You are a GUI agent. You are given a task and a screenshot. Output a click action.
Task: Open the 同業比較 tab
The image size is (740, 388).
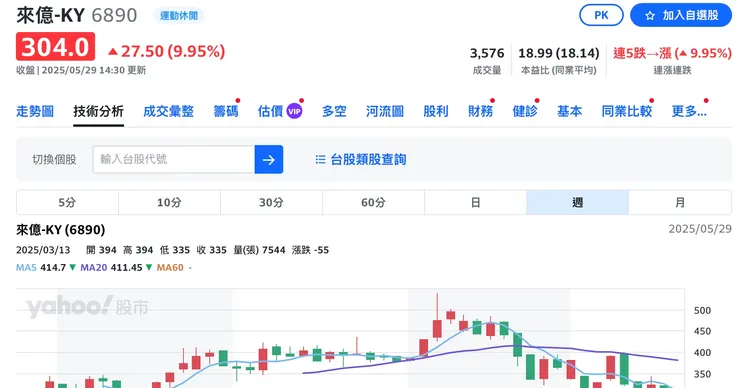click(x=627, y=111)
